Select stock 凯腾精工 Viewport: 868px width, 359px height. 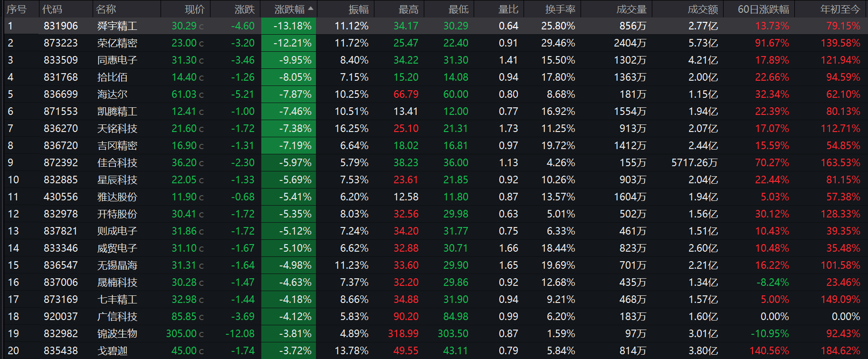pos(117,112)
